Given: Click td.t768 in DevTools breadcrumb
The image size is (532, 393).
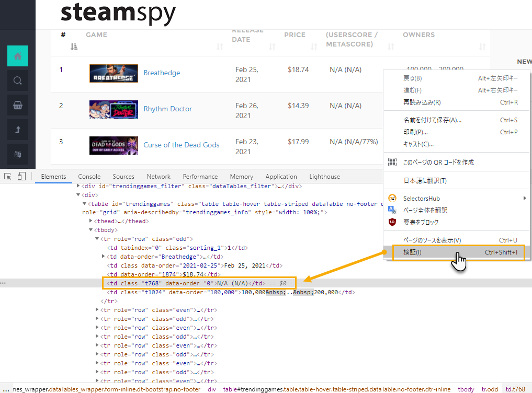Looking at the screenshot, I should (515, 389).
